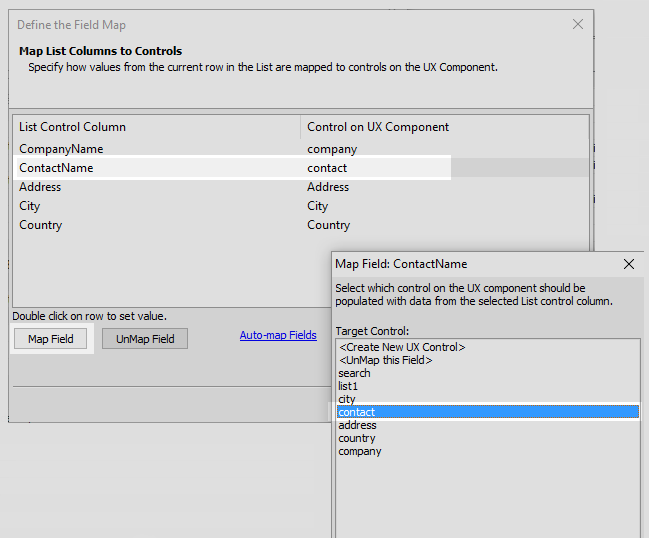Pick city from the Target Control list
649x538 pixels.
[x=488, y=399]
